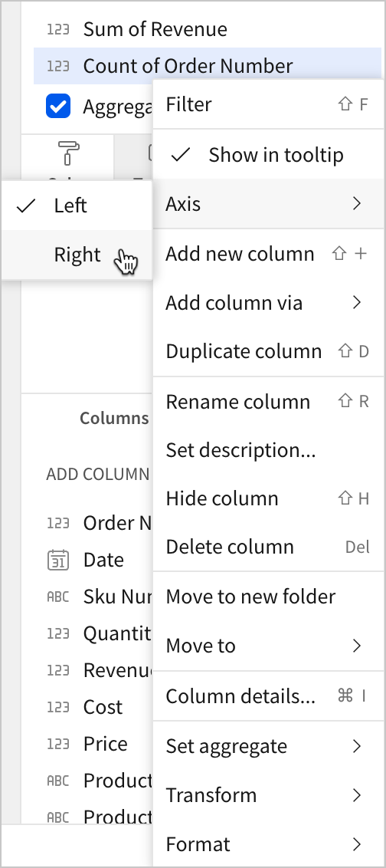
Task: Click the ADD COLUMN button
Action: pyautogui.click(x=98, y=474)
